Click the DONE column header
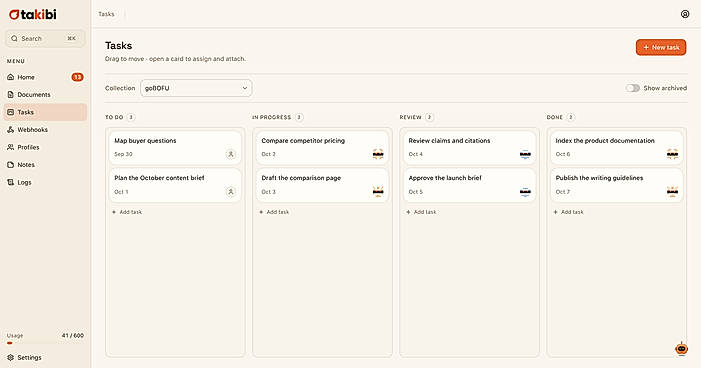This screenshot has height=368, width=701. [x=554, y=117]
